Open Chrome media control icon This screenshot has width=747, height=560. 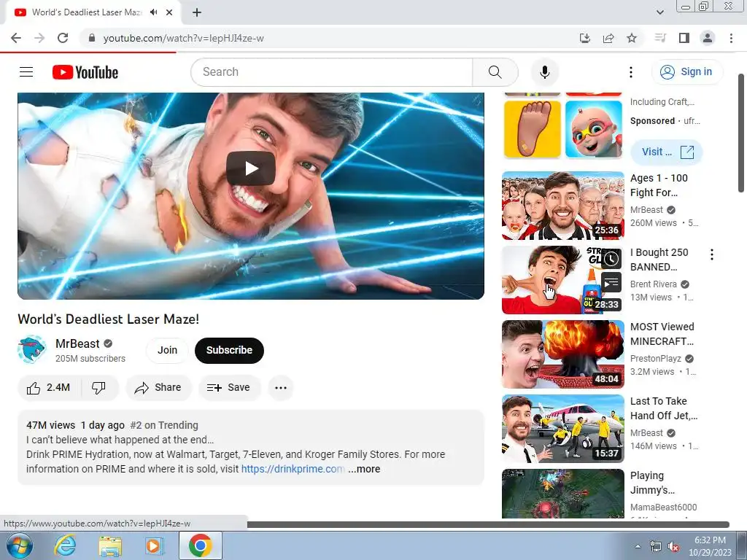tap(660, 38)
